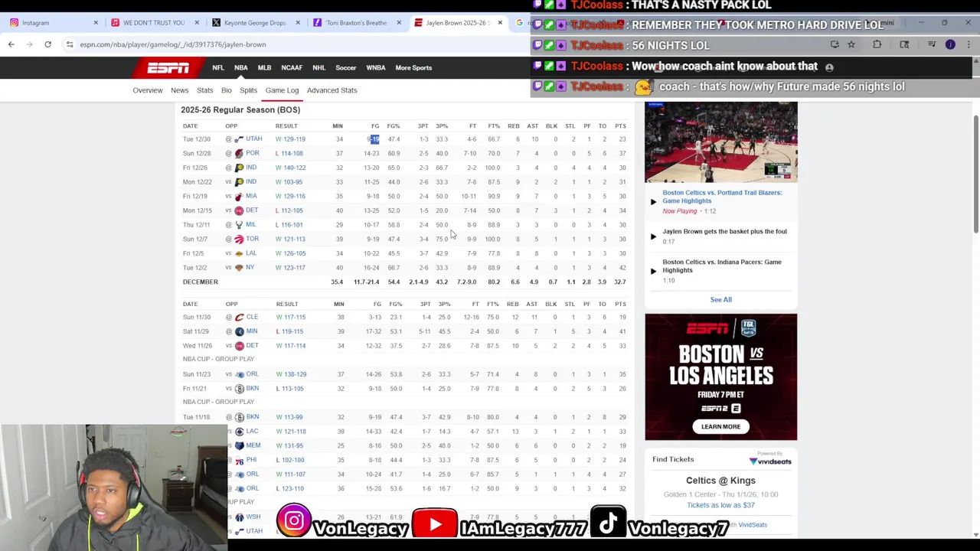
Task: Close the Jaylen Brown 2025-26 tab
Action: coord(500,23)
